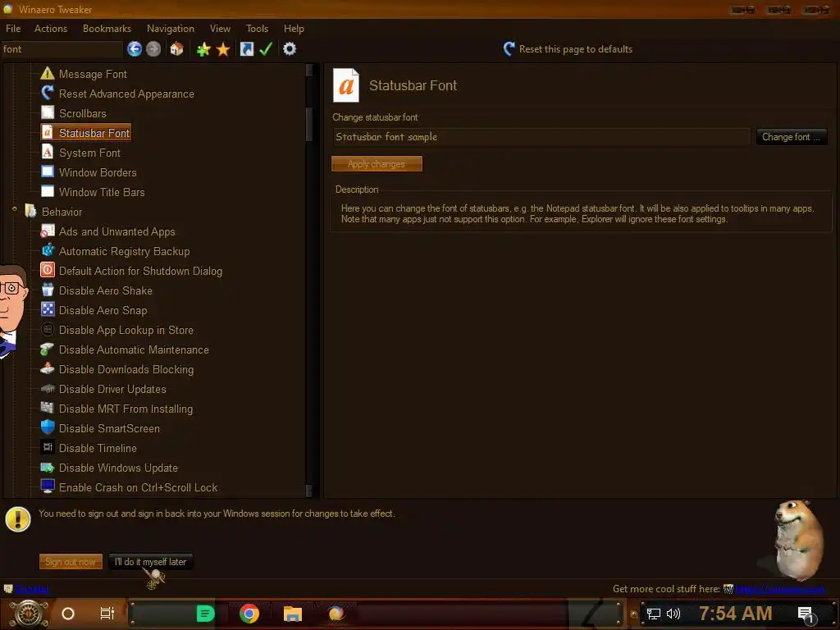The height and width of the screenshot is (630, 840).
Task: Collapse the Behavior category in tree
Action: click(15, 210)
